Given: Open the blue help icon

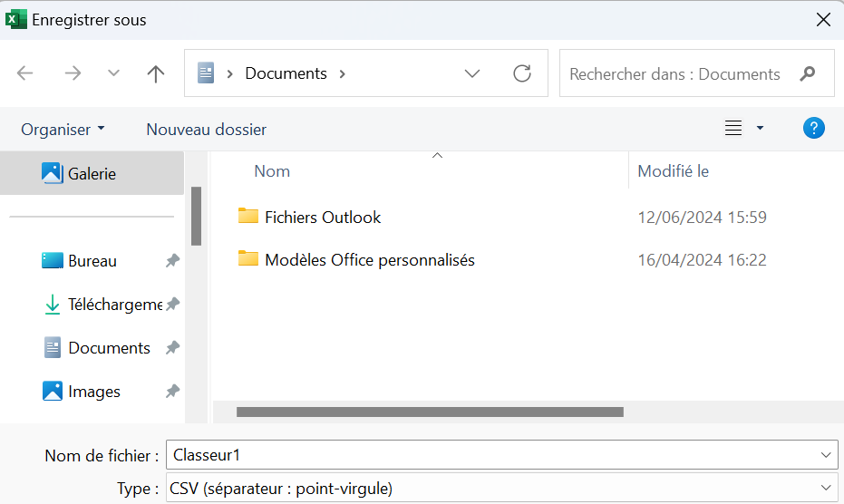Looking at the screenshot, I should [x=814, y=129].
